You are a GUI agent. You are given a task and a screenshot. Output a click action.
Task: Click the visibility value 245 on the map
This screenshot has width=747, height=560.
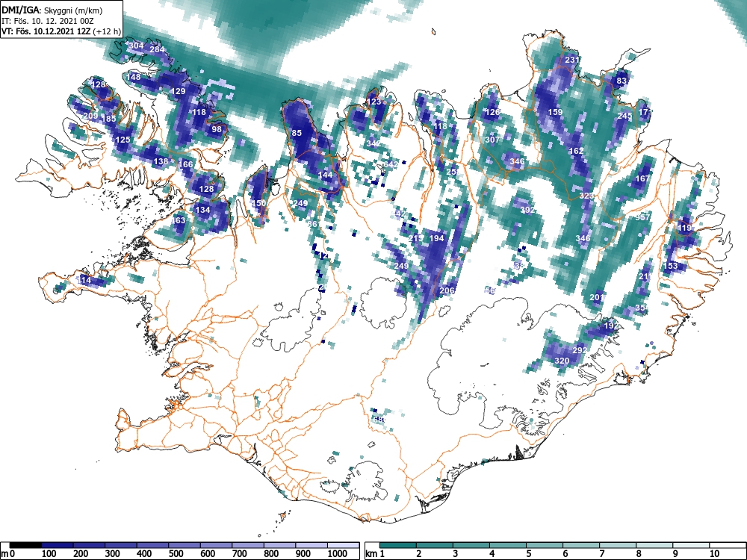[624, 116]
